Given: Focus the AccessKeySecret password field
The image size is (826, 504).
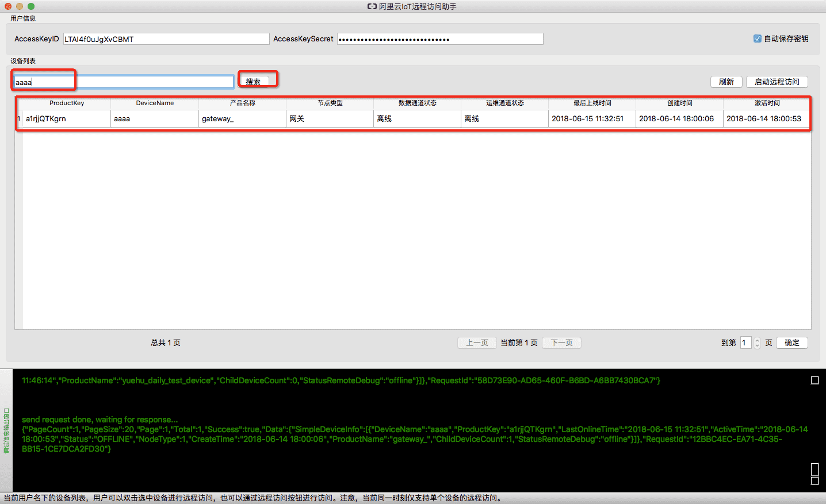Looking at the screenshot, I should tap(440, 39).
